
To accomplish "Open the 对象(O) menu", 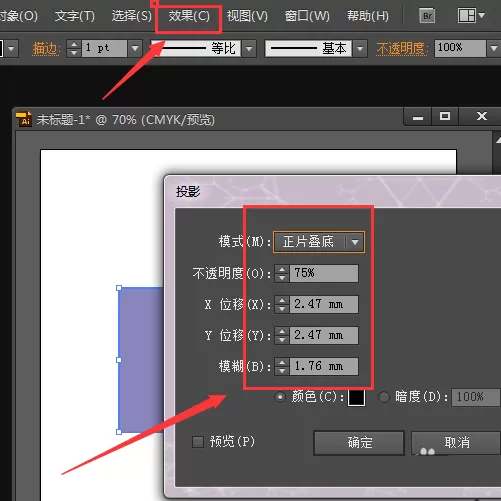I will (19, 16).
